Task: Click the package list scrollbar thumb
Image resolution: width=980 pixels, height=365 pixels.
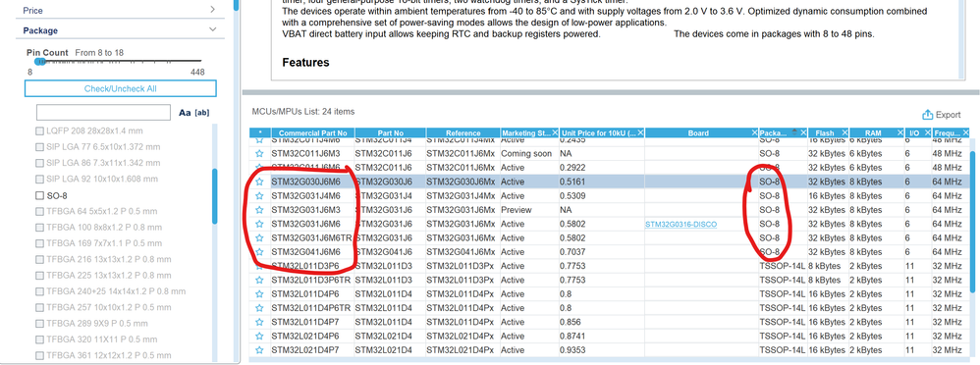Action: (216, 196)
